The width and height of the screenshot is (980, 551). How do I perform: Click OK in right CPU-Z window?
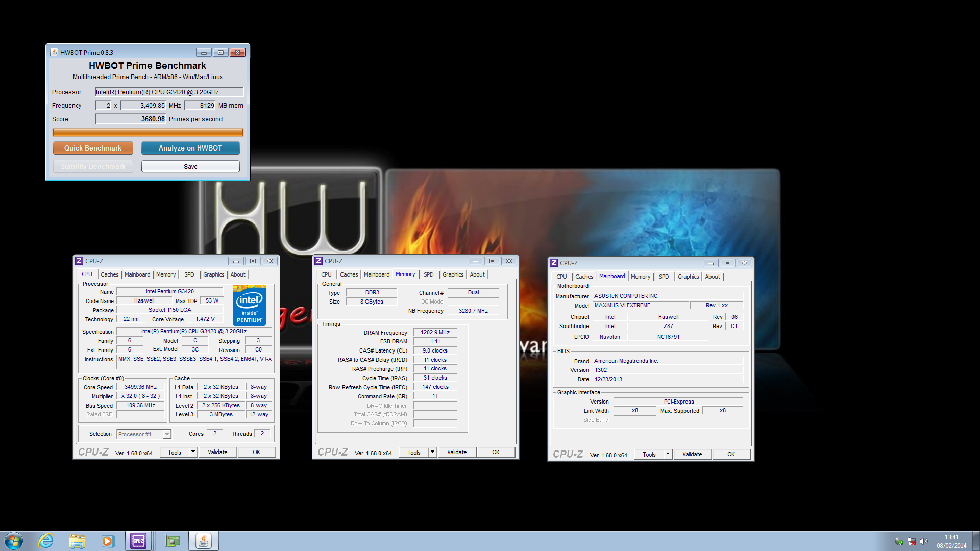pyautogui.click(x=731, y=454)
